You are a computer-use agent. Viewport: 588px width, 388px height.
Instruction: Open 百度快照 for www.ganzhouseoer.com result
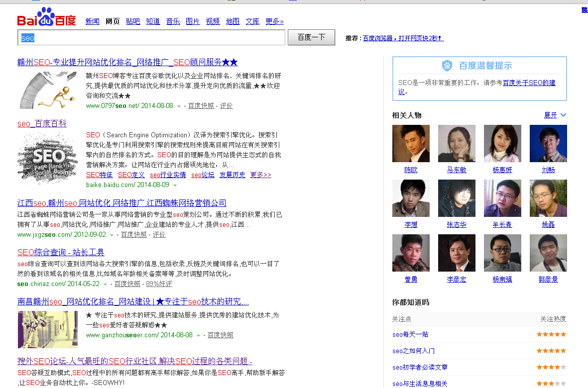click(x=221, y=335)
